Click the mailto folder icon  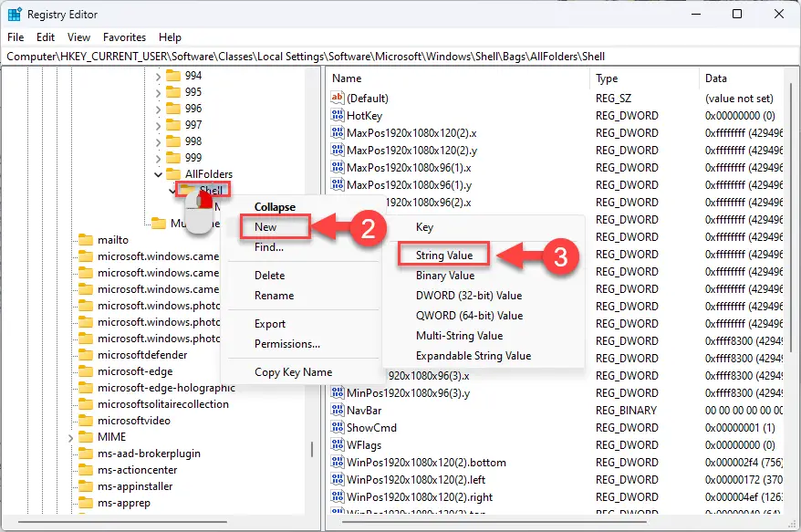click(x=86, y=240)
